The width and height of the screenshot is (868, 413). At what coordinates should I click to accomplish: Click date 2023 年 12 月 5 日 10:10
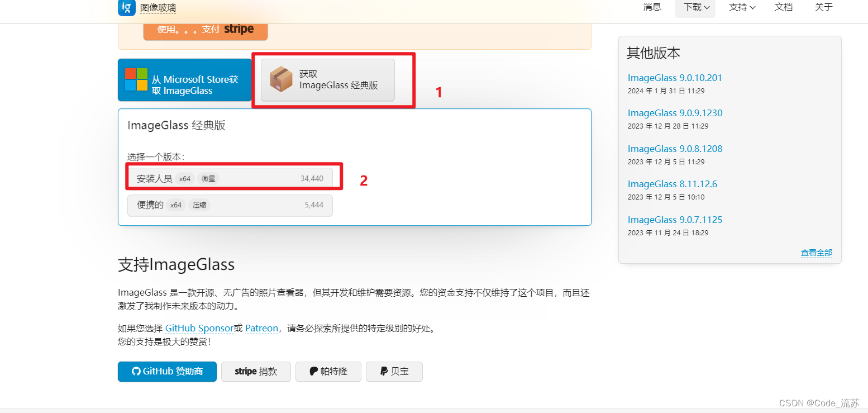pos(666,197)
